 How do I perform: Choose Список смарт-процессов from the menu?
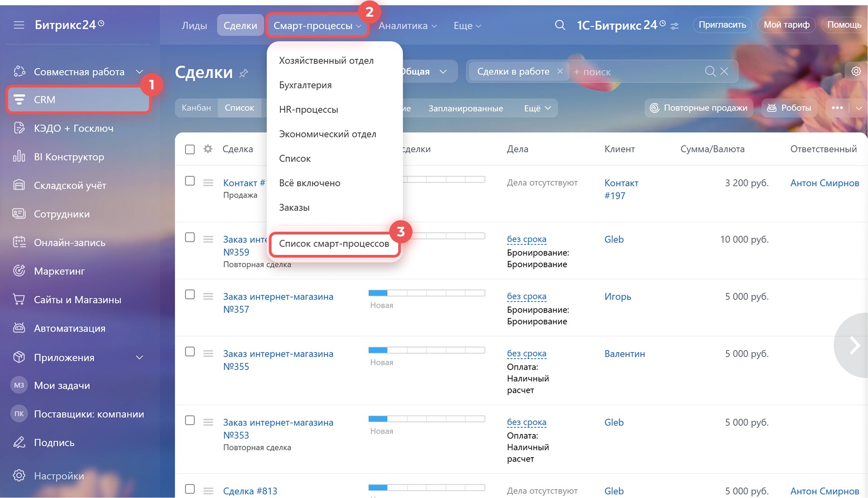334,244
